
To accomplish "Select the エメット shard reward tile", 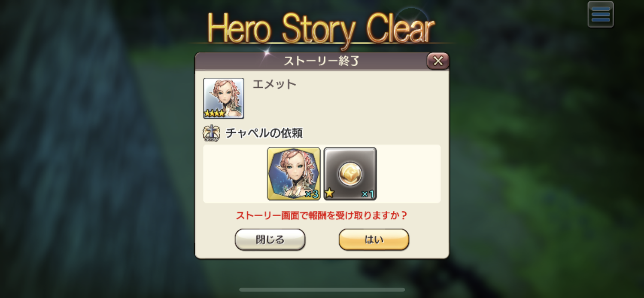I will pyautogui.click(x=294, y=174).
